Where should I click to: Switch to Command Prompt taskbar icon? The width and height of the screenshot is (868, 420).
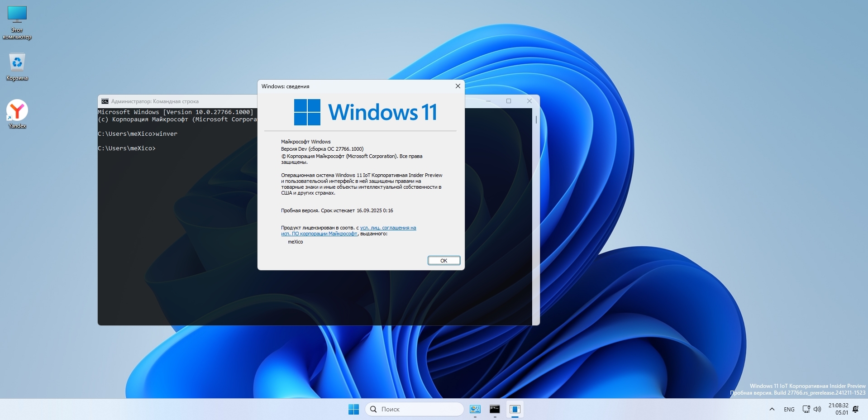pos(495,409)
